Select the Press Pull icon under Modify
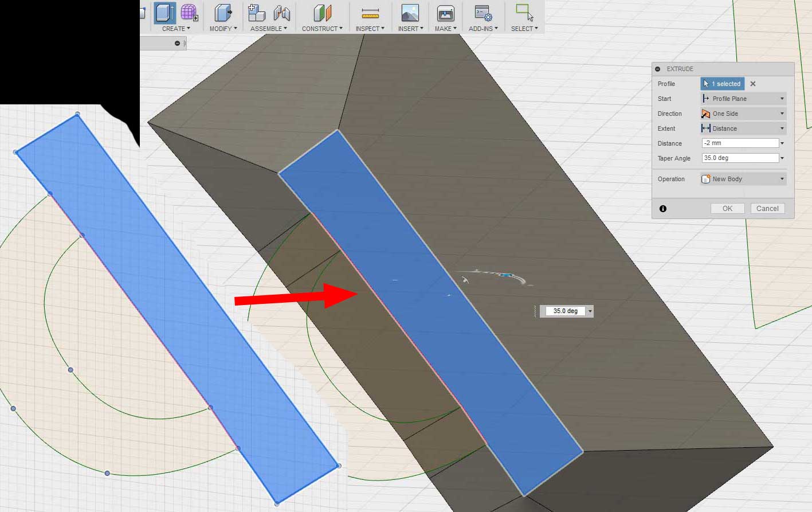The height and width of the screenshot is (512, 812). [x=222, y=13]
